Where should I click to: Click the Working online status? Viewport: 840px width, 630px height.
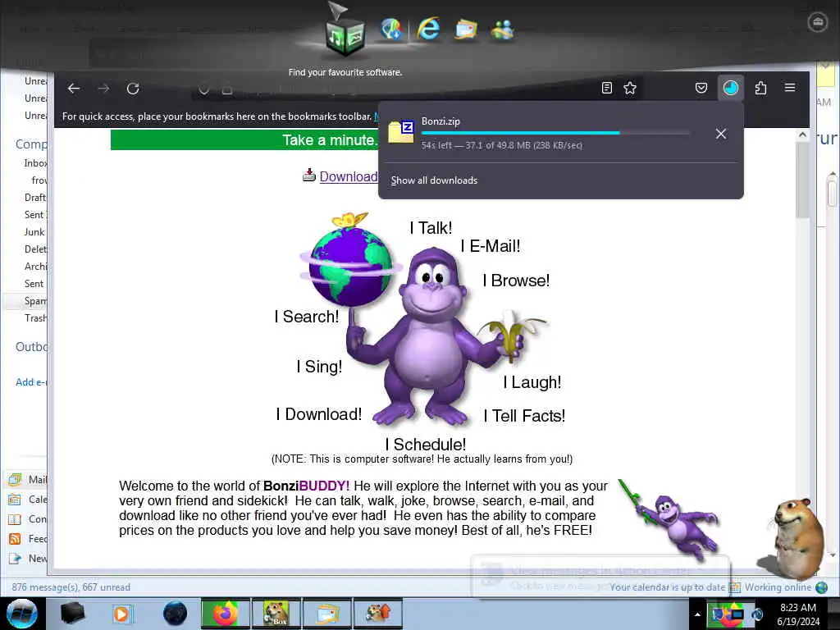(x=778, y=587)
